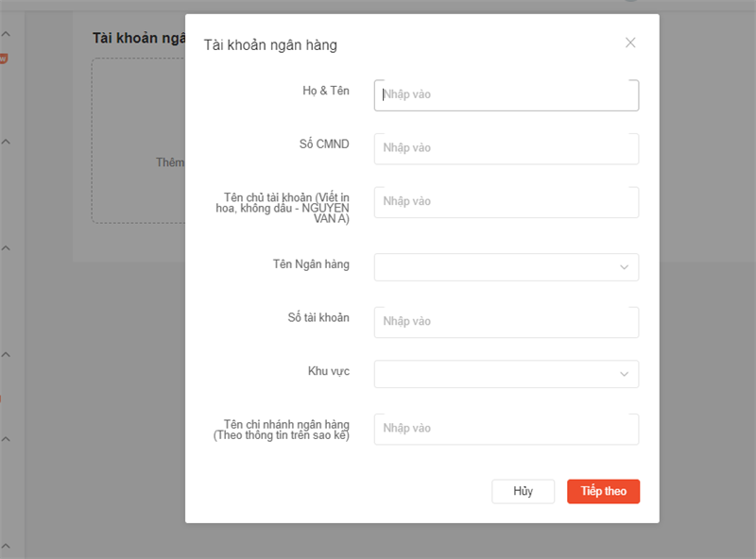The image size is (756, 559).
Task: Click the Khu vực label
Action: (329, 371)
